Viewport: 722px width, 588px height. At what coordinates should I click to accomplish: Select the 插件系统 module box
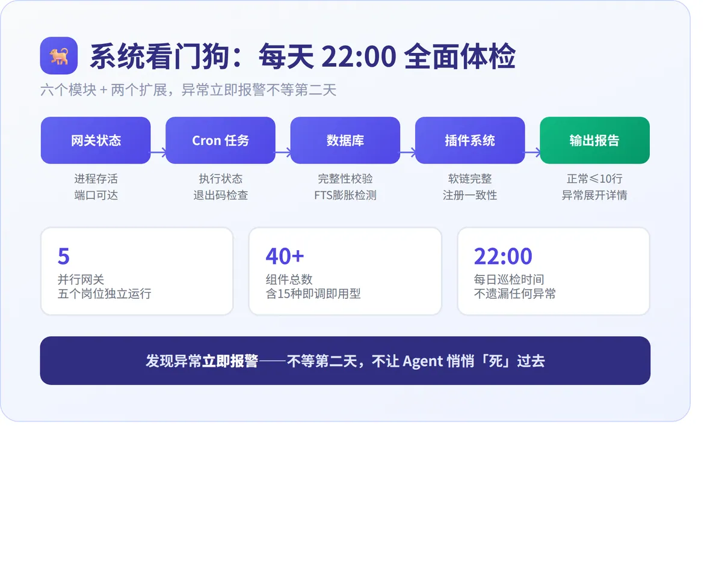[470, 140]
